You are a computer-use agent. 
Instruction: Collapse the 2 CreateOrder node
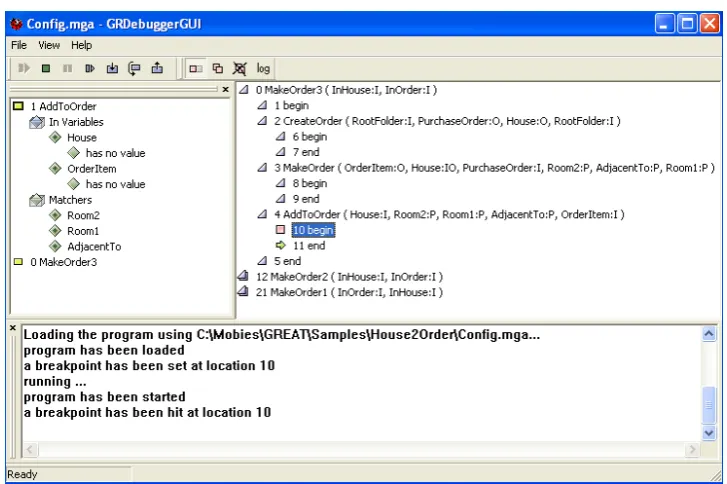point(262,121)
